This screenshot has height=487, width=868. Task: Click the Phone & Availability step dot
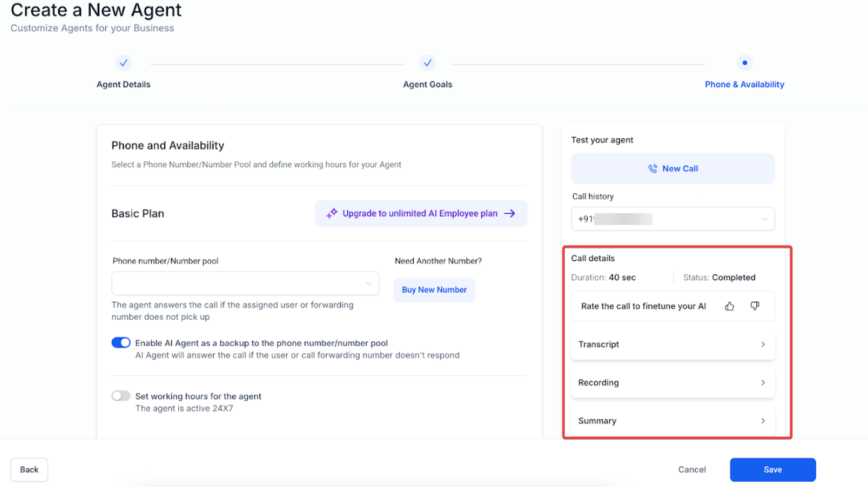click(x=744, y=63)
